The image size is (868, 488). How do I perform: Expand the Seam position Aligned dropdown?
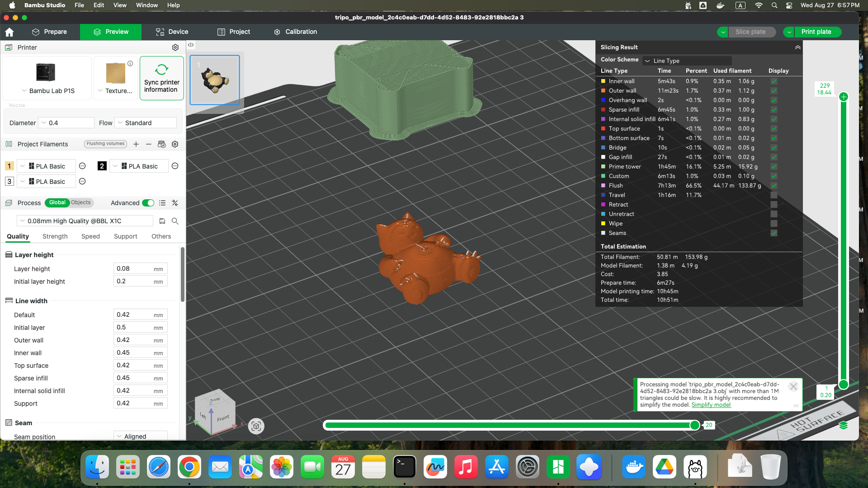140,436
